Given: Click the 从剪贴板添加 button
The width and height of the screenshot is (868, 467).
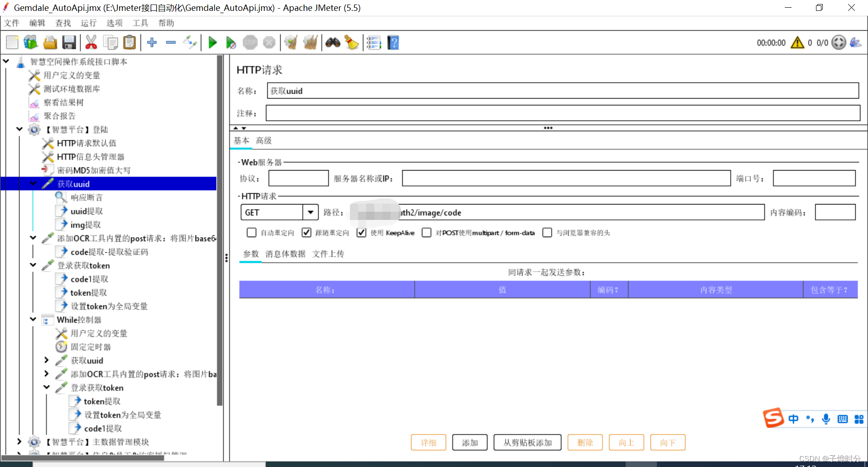Looking at the screenshot, I should pos(527,442).
